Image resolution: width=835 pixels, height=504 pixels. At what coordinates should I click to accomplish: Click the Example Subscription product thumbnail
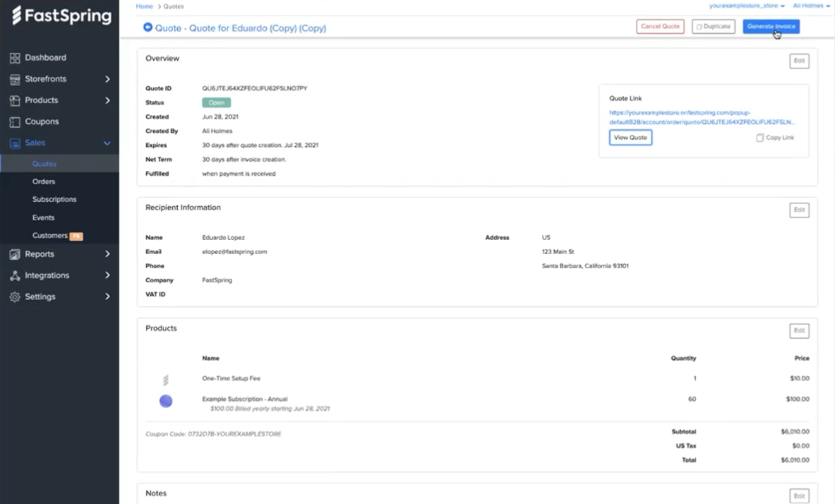click(166, 401)
